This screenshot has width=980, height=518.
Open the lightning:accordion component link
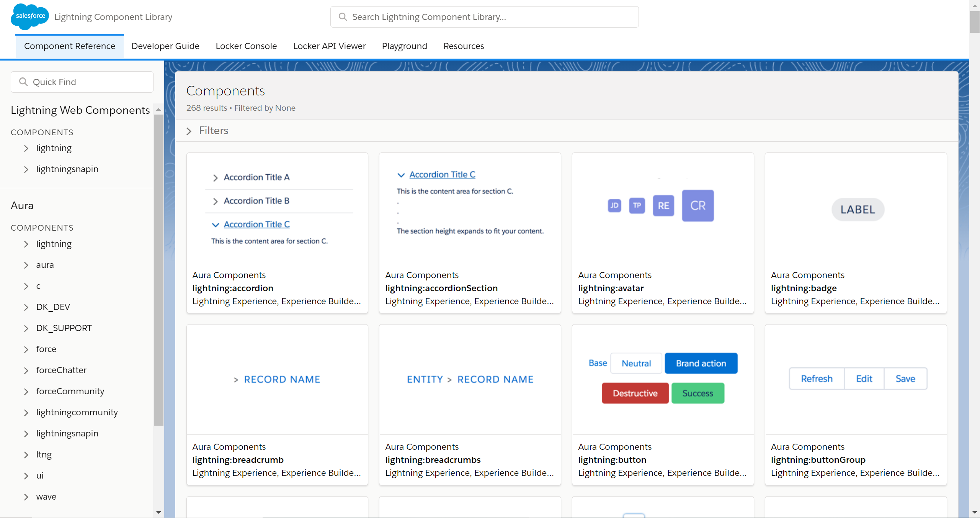[x=232, y=288]
